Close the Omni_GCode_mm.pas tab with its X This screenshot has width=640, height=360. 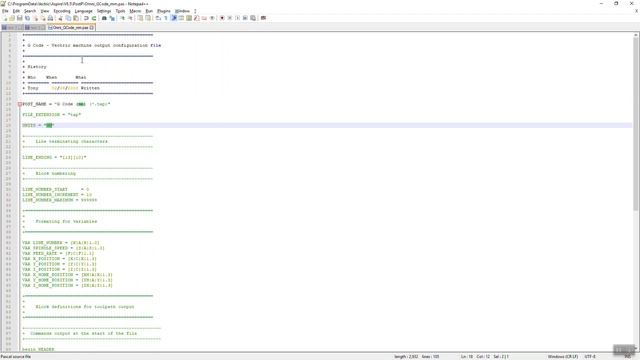92,28
